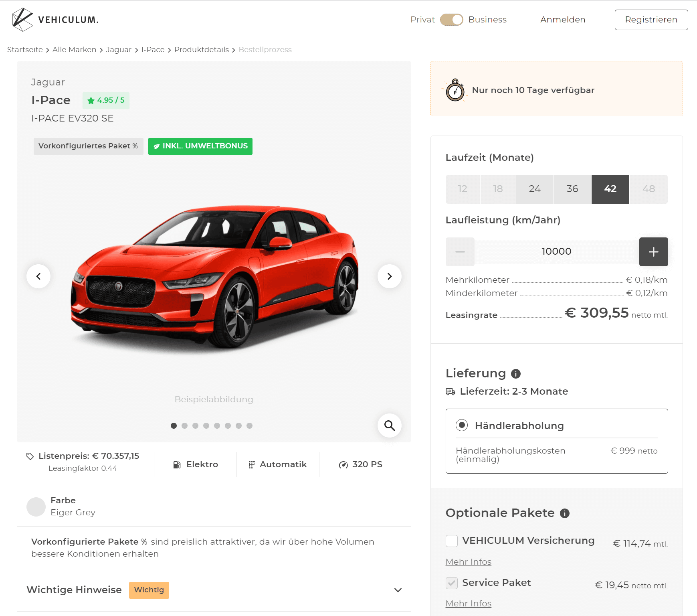
Task: Jump to last carousel dot
Action: click(x=249, y=426)
